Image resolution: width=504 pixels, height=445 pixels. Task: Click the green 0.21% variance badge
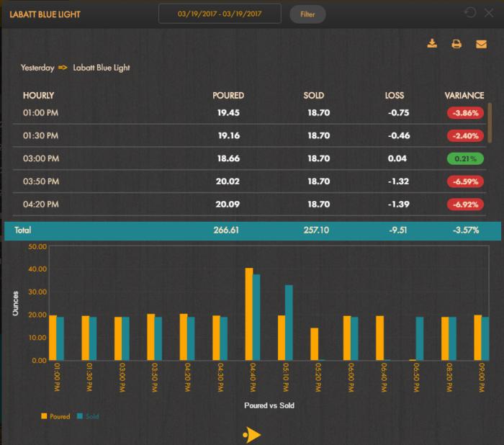[x=465, y=158]
